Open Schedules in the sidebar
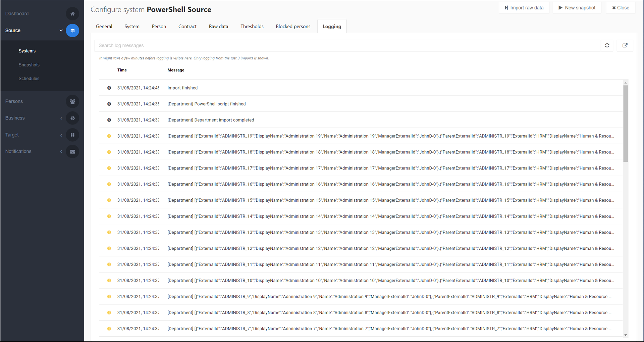The image size is (644, 342). click(x=29, y=79)
